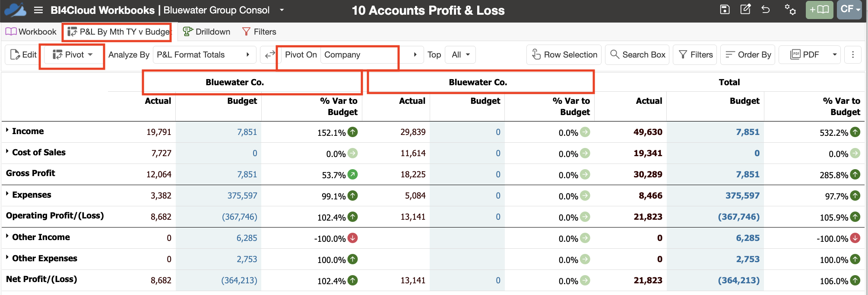
Task: Toggle Row Selection mode
Action: tap(564, 55)
